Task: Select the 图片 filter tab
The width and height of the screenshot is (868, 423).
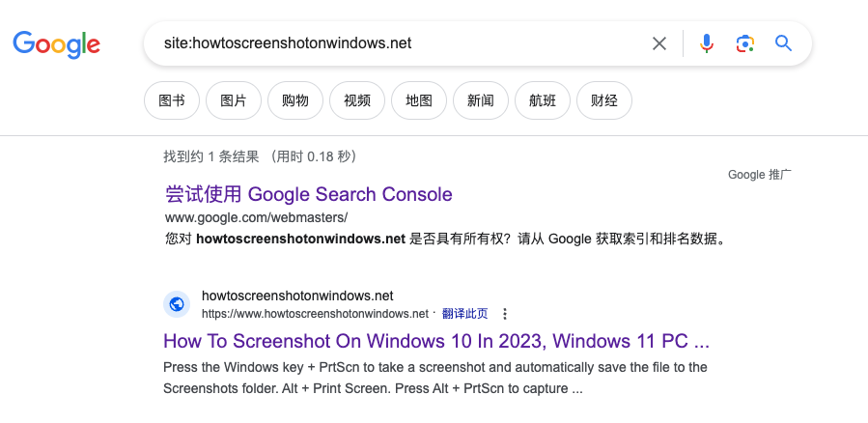Action: pyautogui.click(x=234, y=100)
